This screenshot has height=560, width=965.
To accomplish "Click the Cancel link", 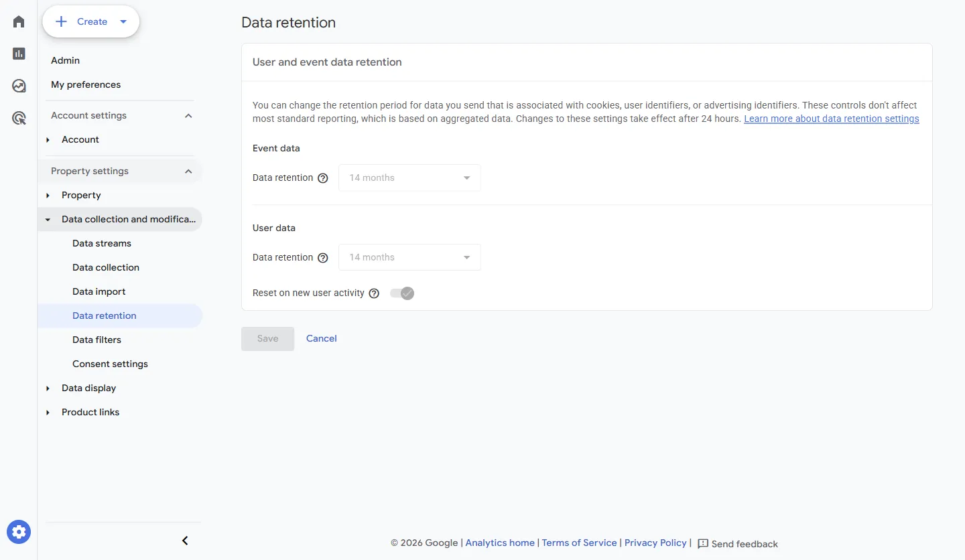I will tap(322, 338).
